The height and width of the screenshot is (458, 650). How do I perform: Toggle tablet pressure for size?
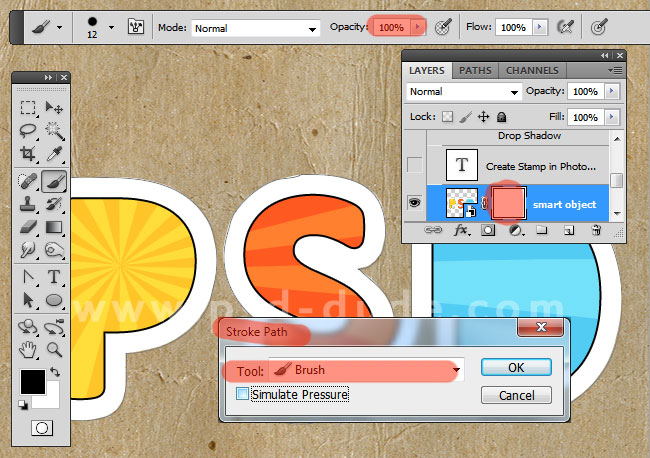(x=599, y=27)
